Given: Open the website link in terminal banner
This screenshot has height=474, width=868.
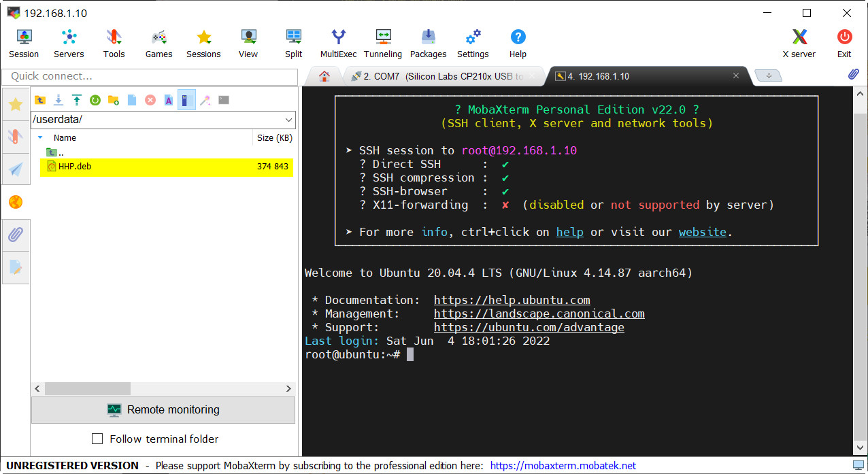Looking at the screenshot, I should coord(703,232).
